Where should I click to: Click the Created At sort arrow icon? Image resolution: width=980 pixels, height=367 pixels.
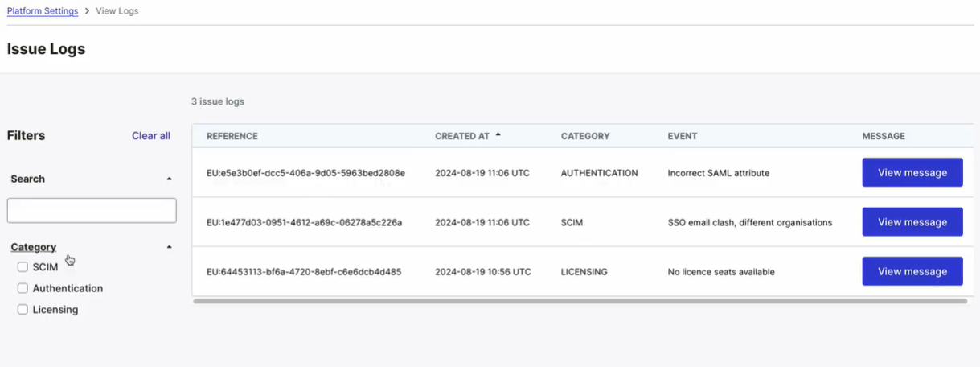click(498, 135)
